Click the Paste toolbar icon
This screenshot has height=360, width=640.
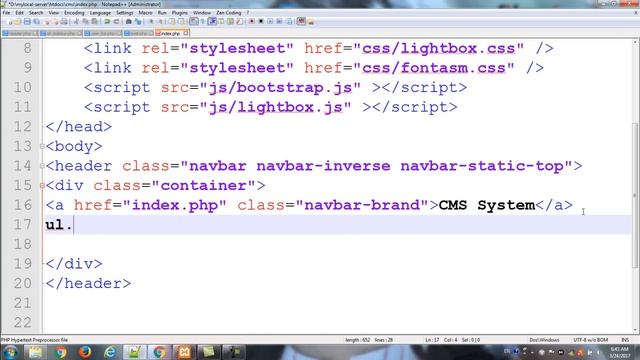pyautogui.click(x=94, y=21)
